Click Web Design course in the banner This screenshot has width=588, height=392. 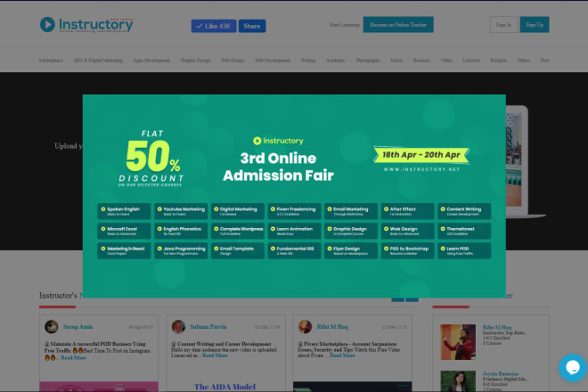tap(408, 231)
